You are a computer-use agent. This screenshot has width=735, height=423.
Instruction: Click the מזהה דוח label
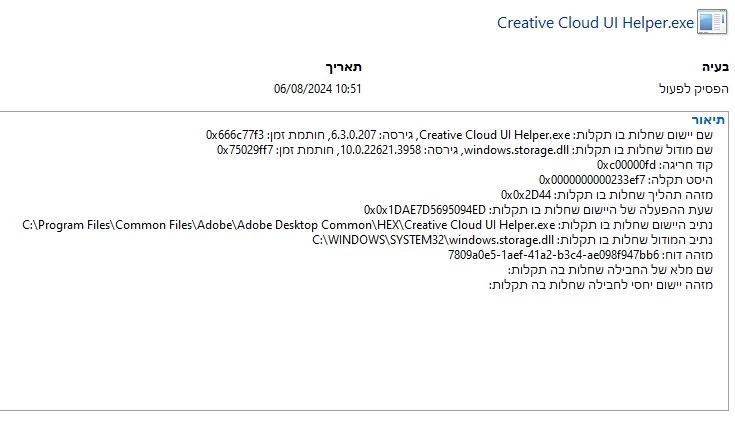[x=688, y=255]
